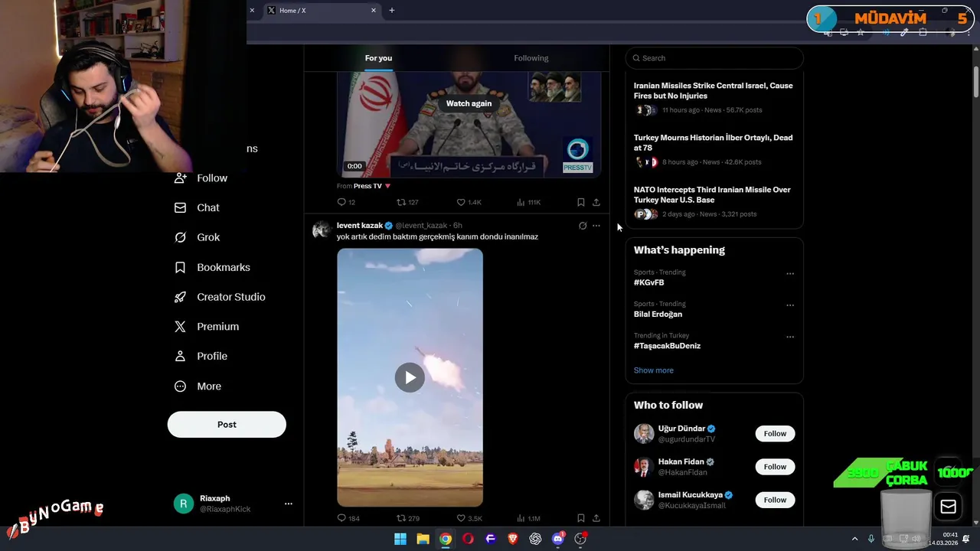Viewport: 980px width, 551px height.
Task: Open the #KGvFB trending topic
Action: 648,282
